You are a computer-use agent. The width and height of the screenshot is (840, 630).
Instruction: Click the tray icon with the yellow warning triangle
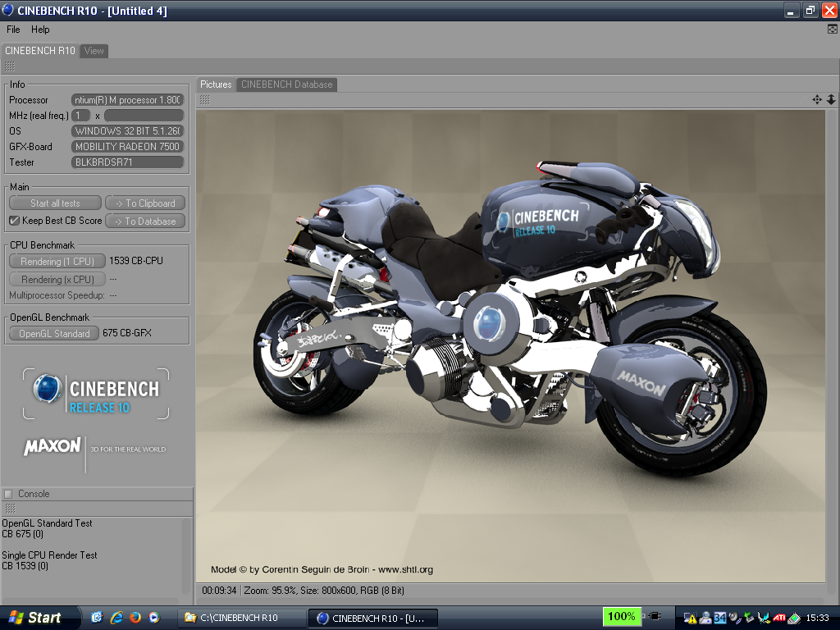coord(691,619)
